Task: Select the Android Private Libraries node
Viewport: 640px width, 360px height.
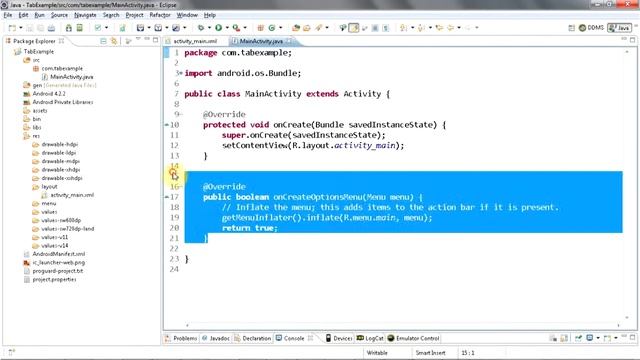Action: 62,102
